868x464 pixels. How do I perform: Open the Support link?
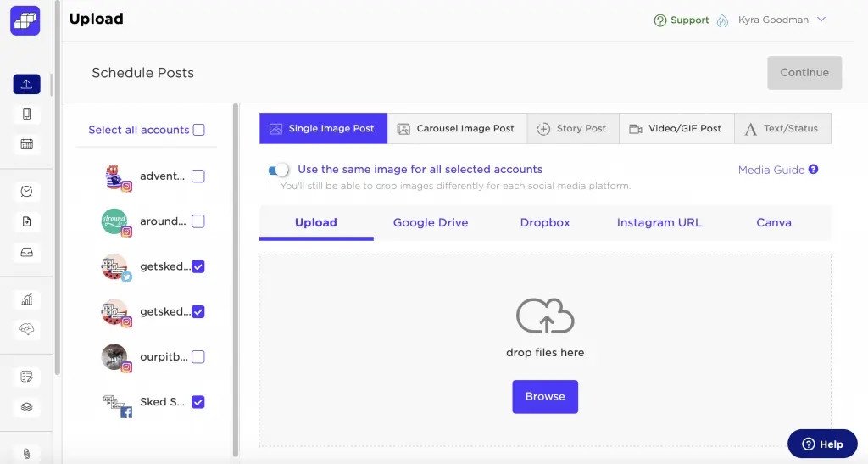coord(682,20)
